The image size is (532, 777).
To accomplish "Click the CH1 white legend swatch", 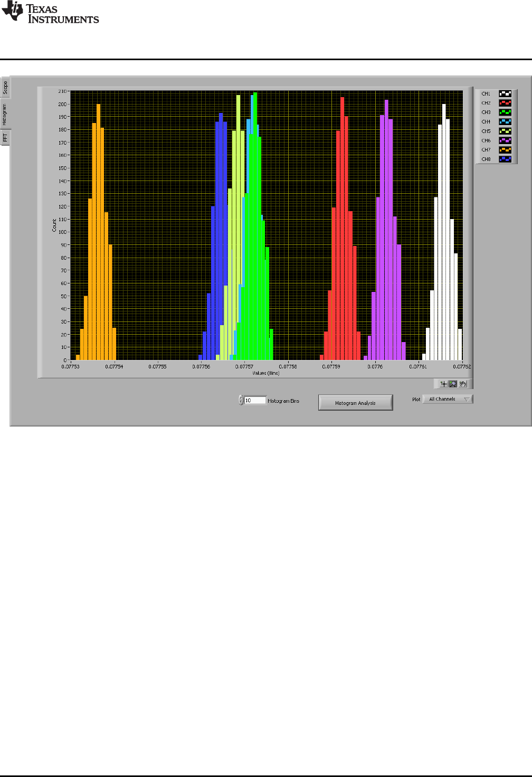I will pyautogui.click(x=505, y=93).
